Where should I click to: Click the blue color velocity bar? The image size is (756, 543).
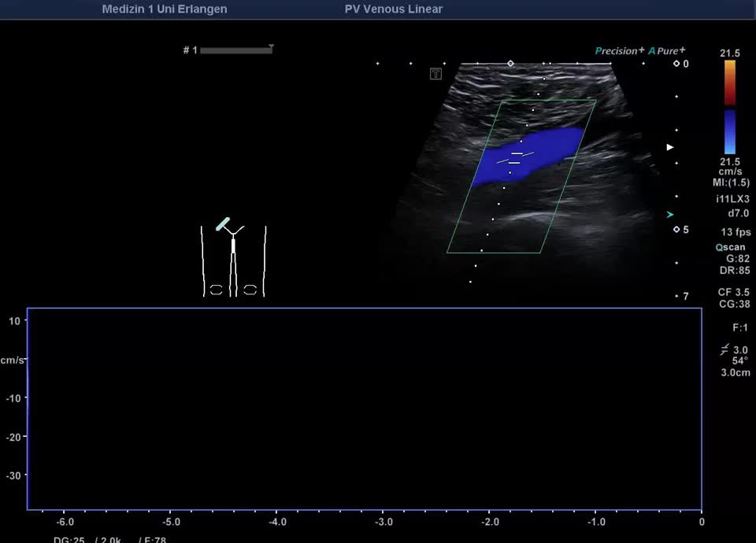[730, 131]
